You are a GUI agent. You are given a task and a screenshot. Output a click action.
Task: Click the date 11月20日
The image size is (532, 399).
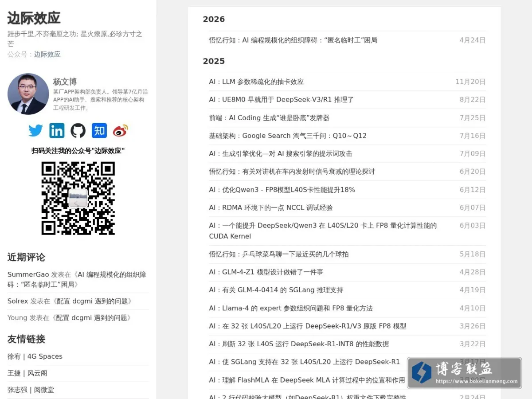470,82
